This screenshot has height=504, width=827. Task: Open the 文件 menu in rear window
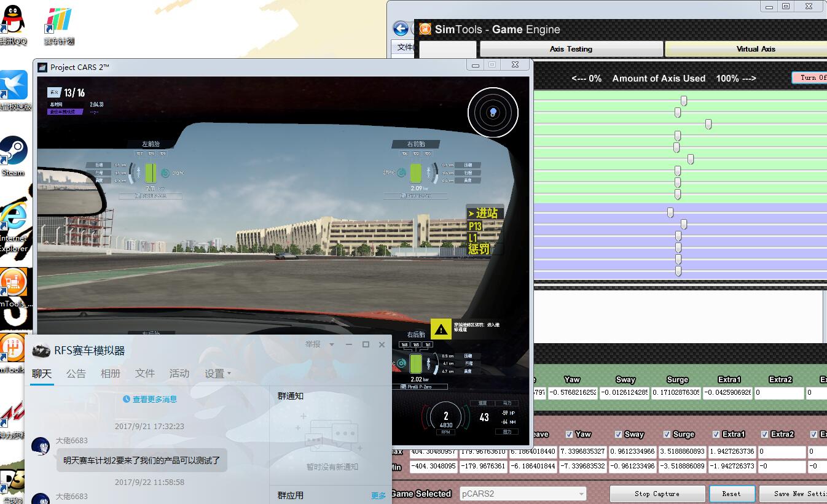[405, 47]
